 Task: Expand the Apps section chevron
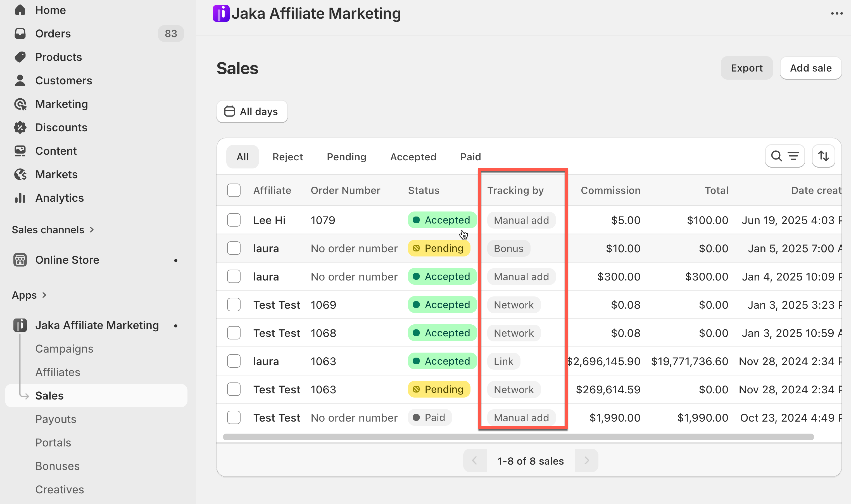pyautogui.click(x=44, y=295)
